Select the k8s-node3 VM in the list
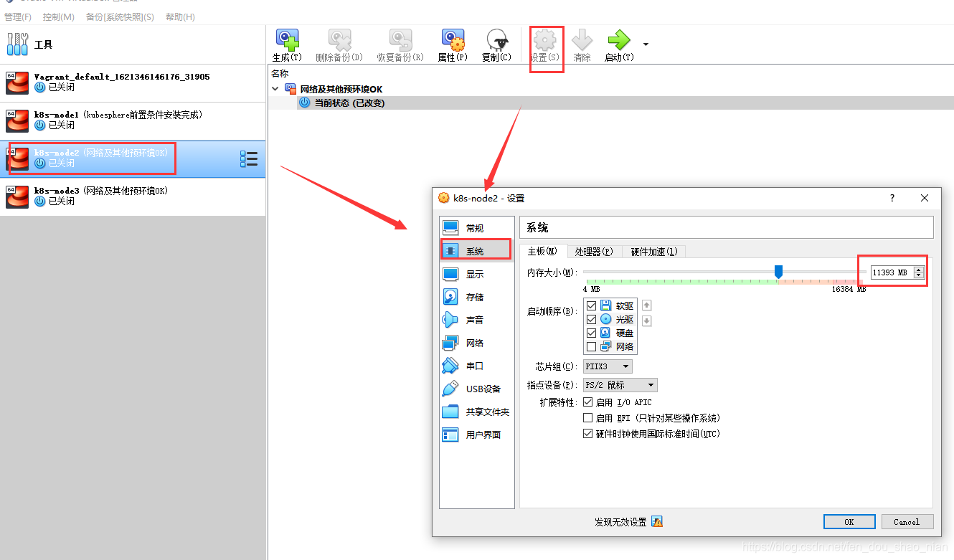The height and width of the screenshot is (560, 954). point(133,196)
